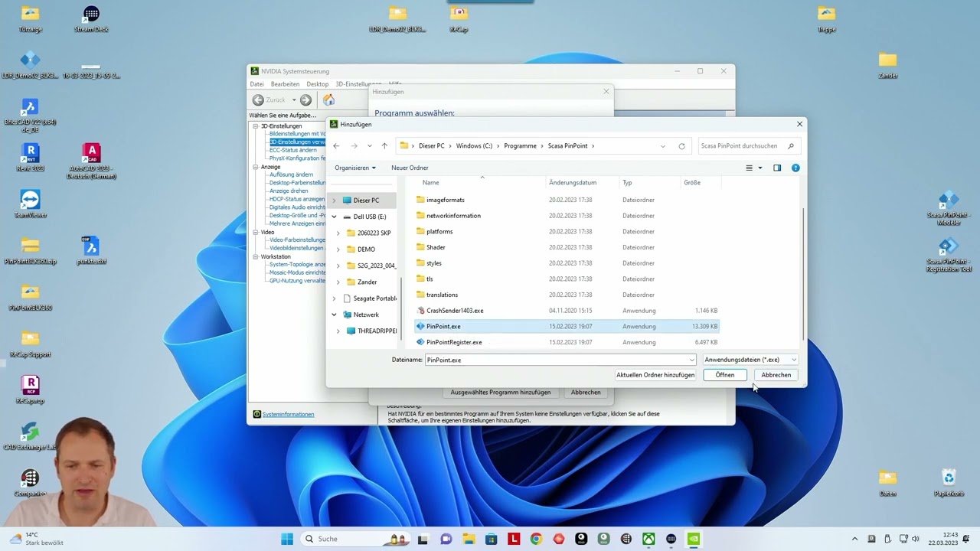Click the NVIDIA home toolbar icon
The height and width of the screenshot is (551, 980).
point(328,100)
